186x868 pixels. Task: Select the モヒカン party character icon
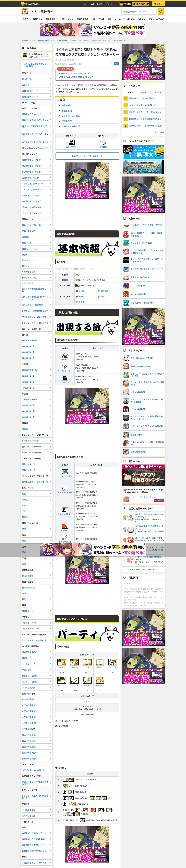(61, 662)
